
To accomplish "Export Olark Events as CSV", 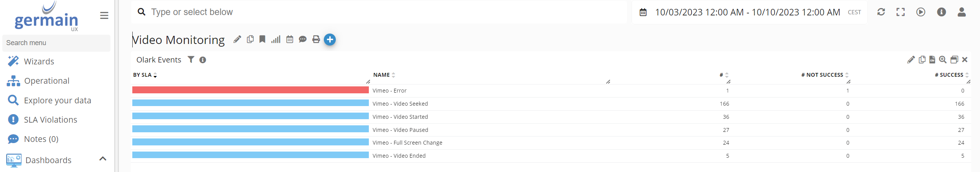I will (x=932, y=60).
